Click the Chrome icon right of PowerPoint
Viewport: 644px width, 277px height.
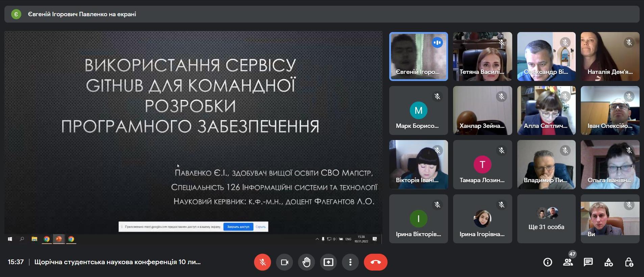(x=71, y=239)
